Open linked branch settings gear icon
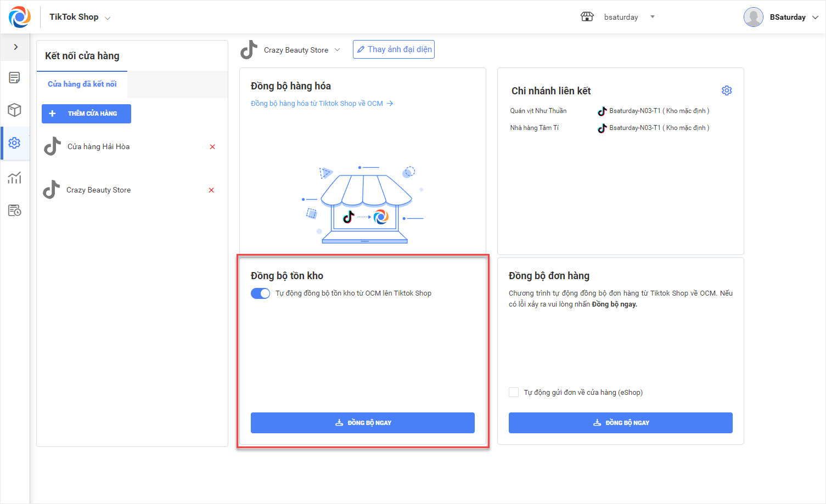 [727, 90]
